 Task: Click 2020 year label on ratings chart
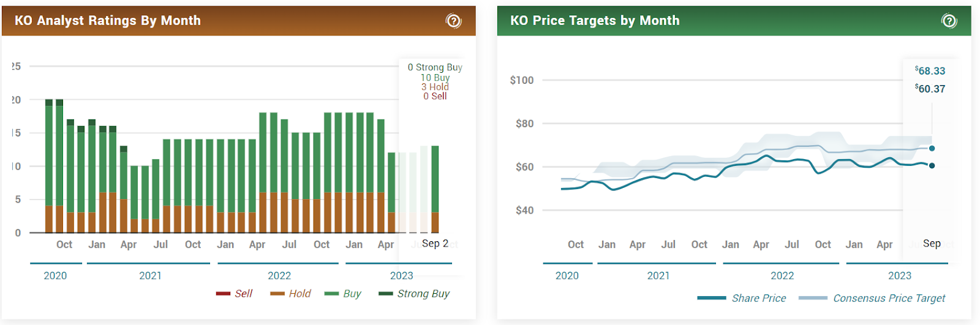[x=55, y=276]
